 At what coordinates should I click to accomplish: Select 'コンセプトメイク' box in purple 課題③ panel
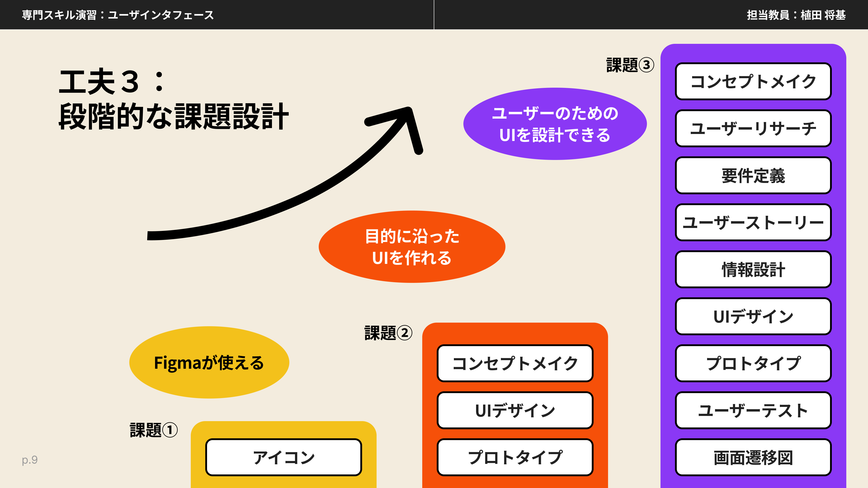click(753, 81)
